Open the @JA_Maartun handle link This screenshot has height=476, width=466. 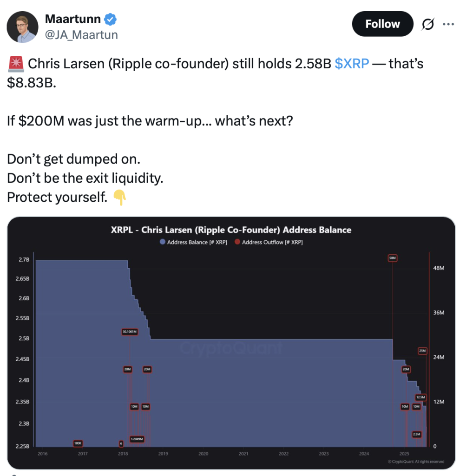pyautogui.click(x=81, y=35)
